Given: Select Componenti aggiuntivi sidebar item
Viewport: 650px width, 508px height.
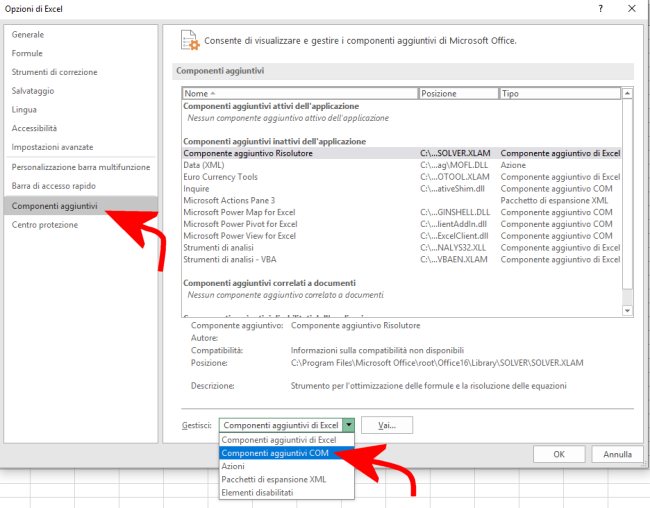Looking at the screenshot, I should pyautogui.click(x=80, y=206).
